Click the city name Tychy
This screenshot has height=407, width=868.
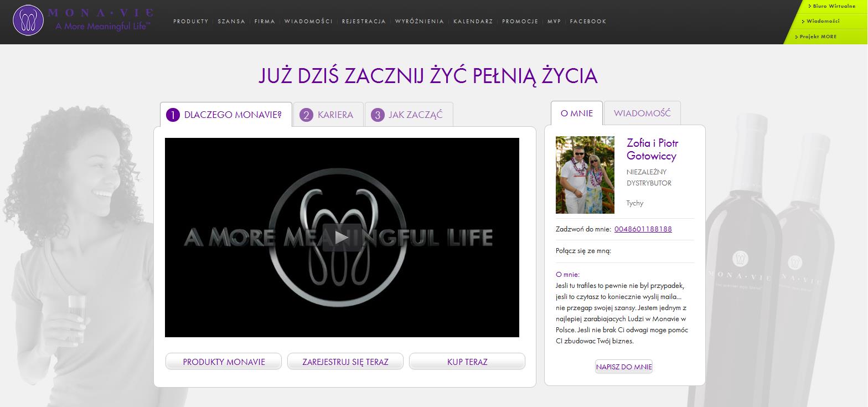pyautogui.click(x=635, y=203)
